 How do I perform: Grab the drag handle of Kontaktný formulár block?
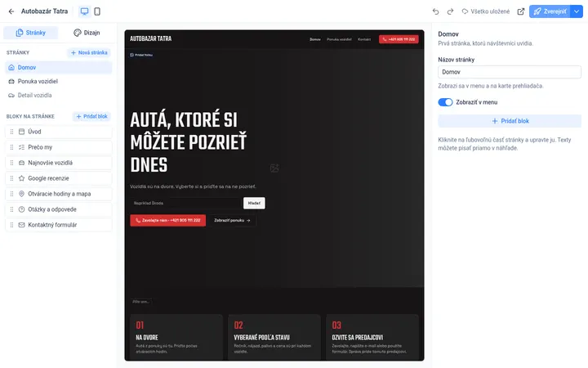[x=11, y=225]
